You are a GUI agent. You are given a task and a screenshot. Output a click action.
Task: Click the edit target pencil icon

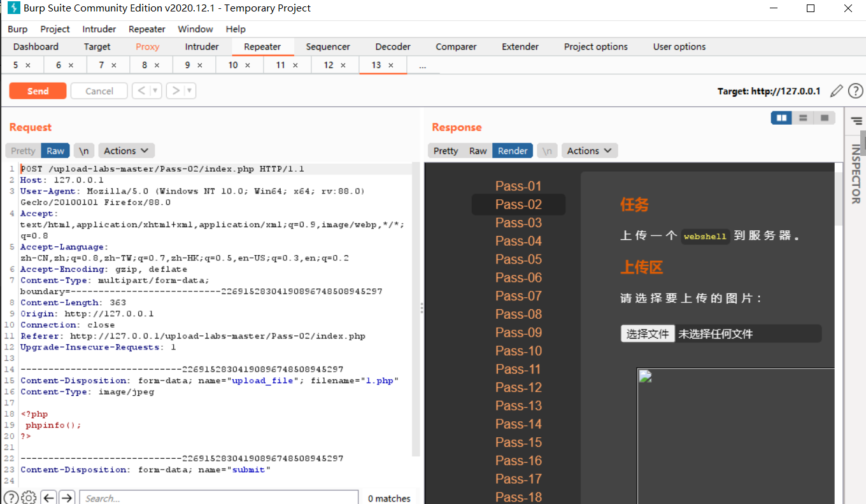tap(837, 91)
